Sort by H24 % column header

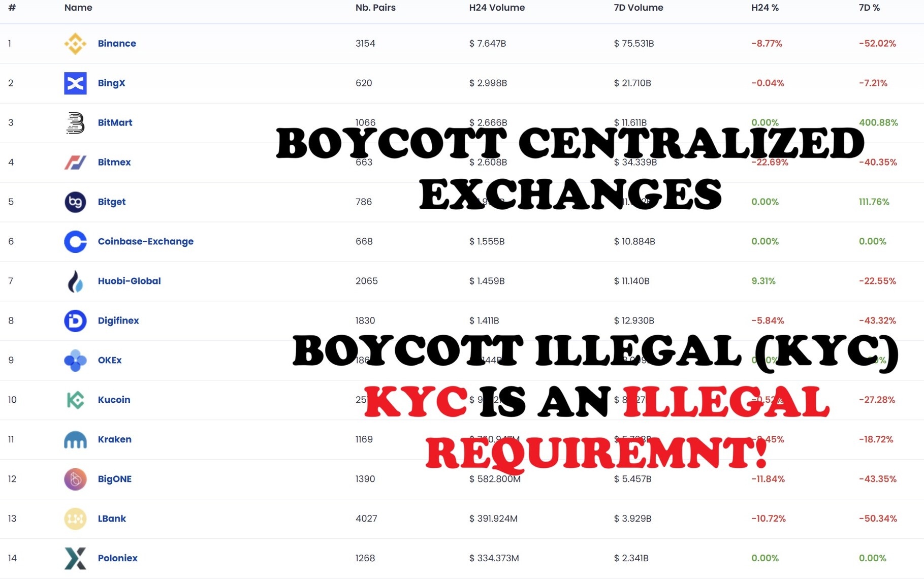click(x=764, y=8)
